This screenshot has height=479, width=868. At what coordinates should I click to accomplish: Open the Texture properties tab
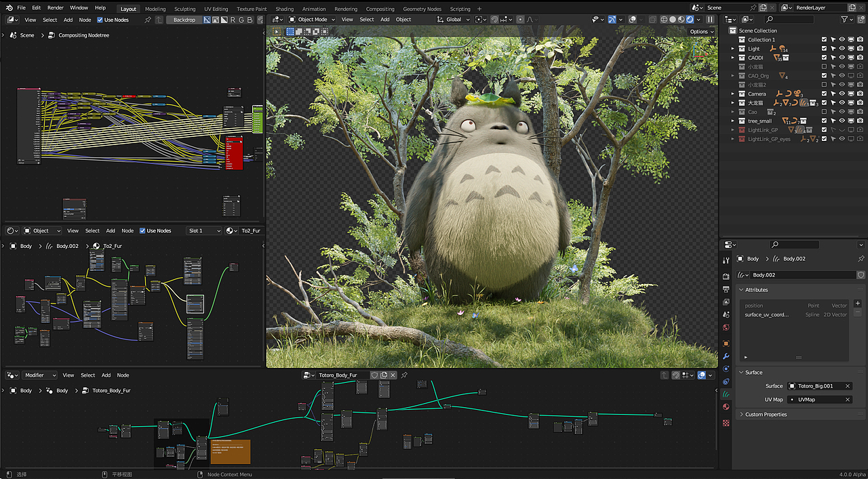(726, 423)
